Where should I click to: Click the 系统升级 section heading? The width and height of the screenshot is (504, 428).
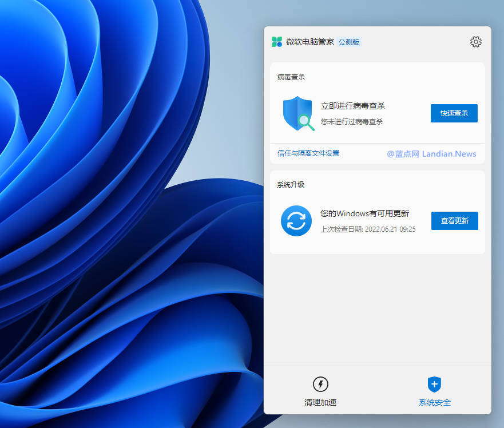[x=291, y=185]
